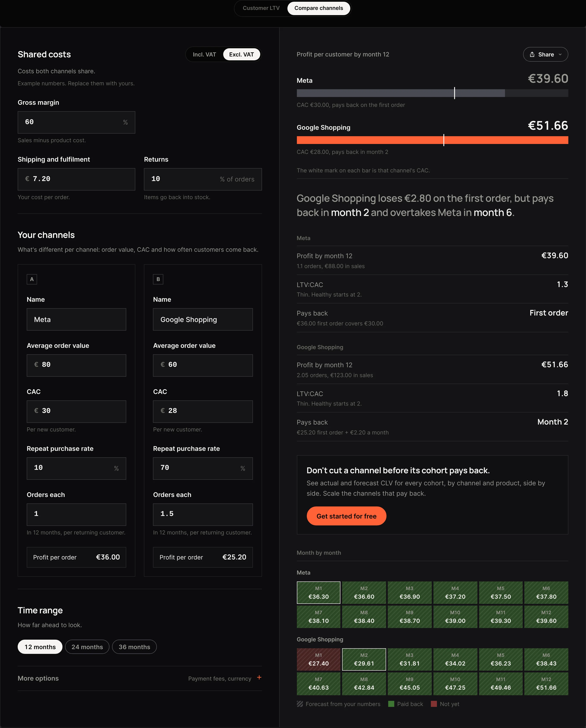Edit the Returns percent field
The height and width of the screenshot is (728, 586).
click(x=203, y=179)
